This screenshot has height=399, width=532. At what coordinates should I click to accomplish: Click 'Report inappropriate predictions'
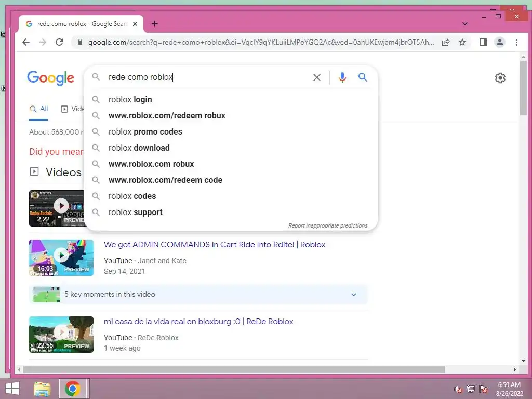(328, 225)
